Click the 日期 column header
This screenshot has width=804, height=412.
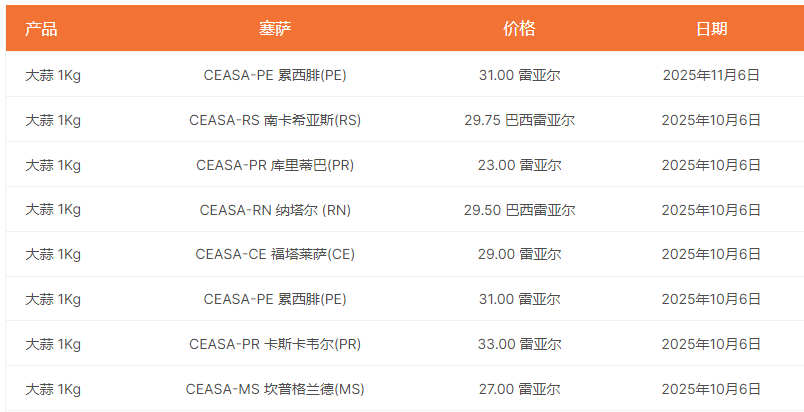click(x=711, y=29)
